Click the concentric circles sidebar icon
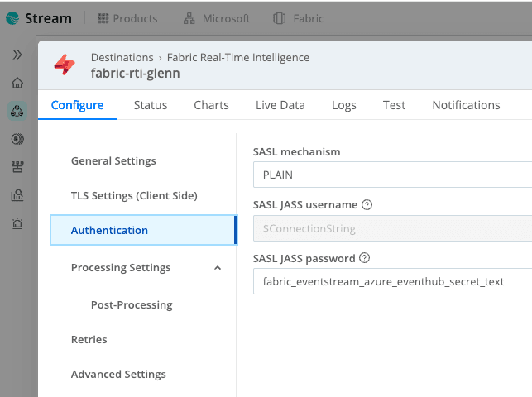This screenshot has width=532, height=397. [17, 139]
